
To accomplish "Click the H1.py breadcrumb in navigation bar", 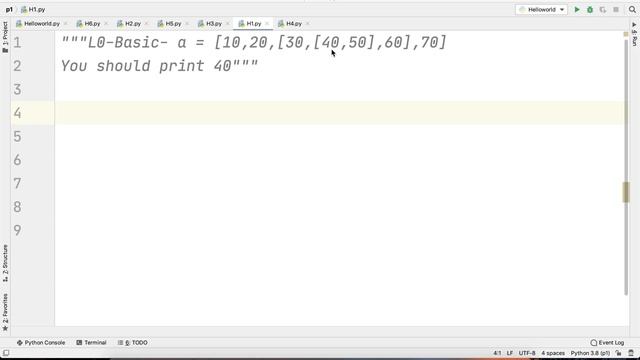I will click(33, 9).
